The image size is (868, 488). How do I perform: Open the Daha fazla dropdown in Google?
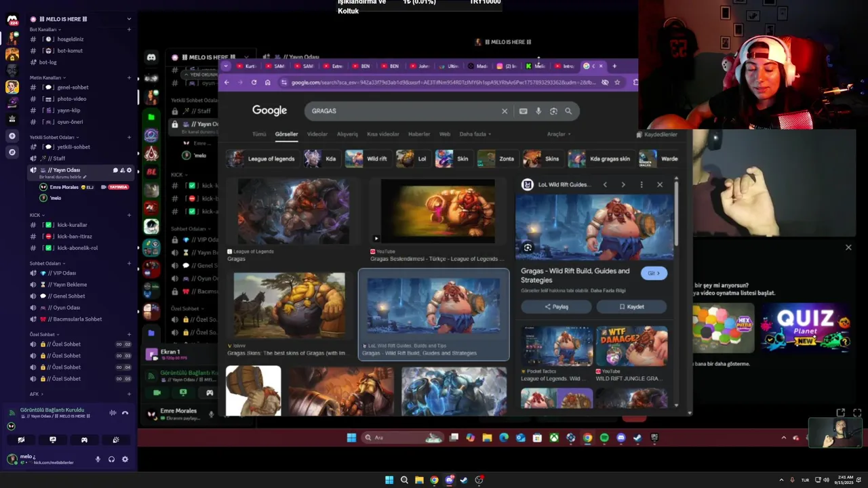coord(475,134)
